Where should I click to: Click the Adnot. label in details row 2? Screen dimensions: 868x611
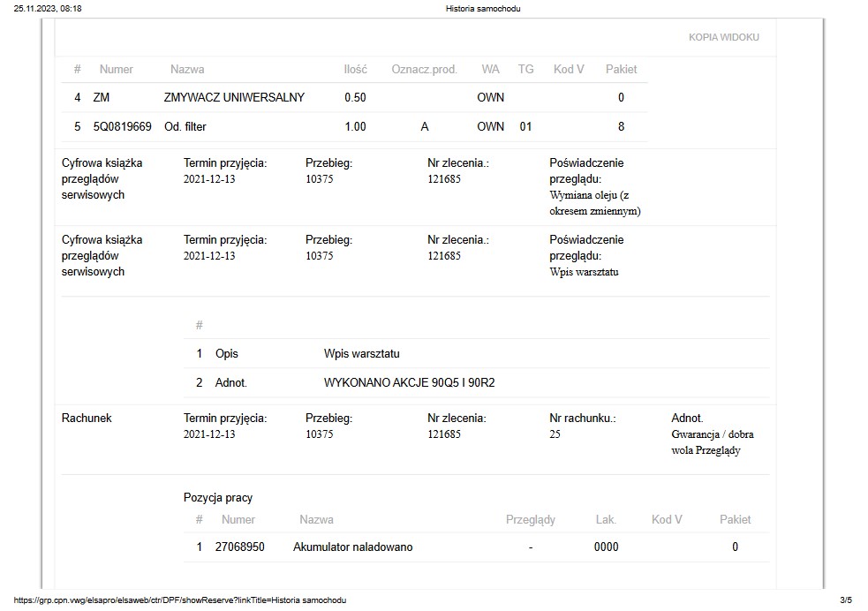tap(230, 383)
